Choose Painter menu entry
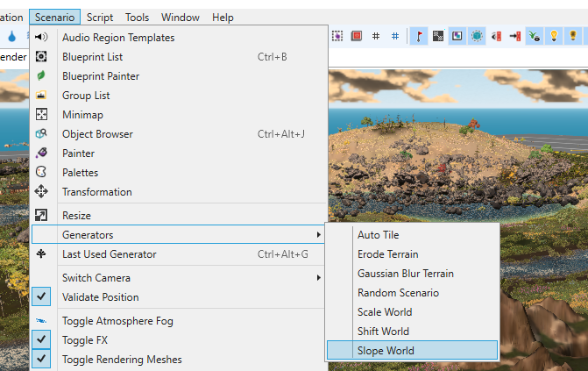 pos(178,153)
